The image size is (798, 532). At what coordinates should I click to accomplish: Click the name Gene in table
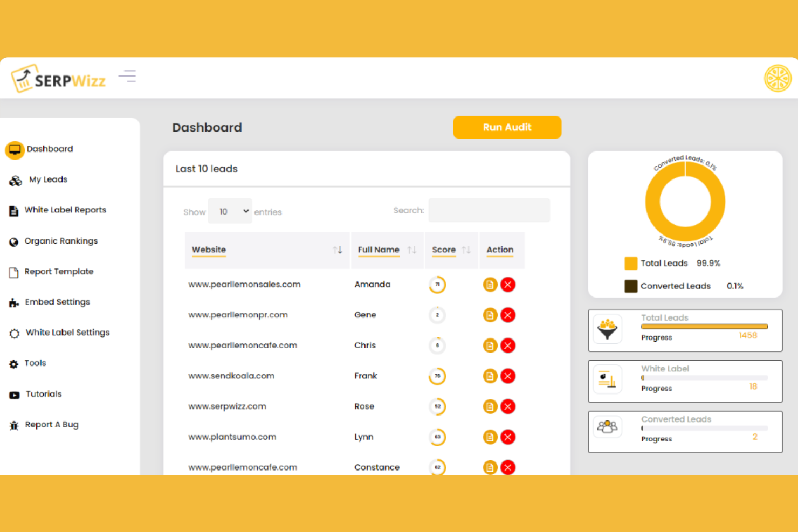365,315
